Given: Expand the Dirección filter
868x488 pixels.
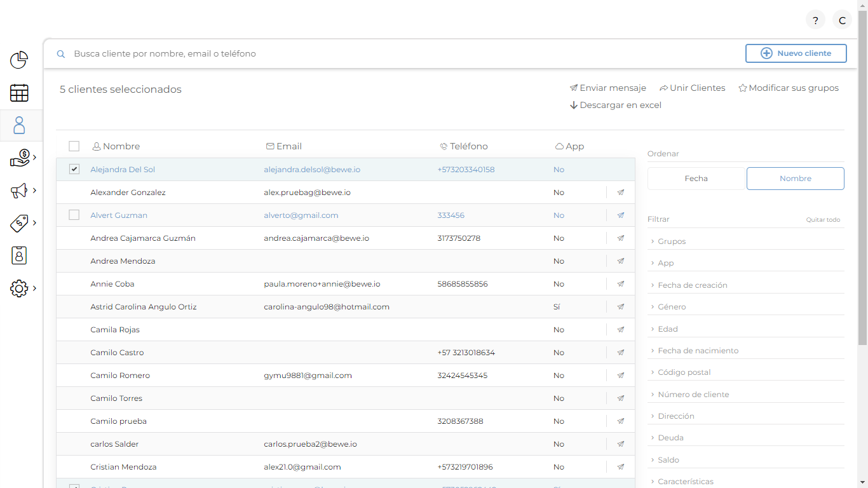Looking at the screenshot, I should (745, 416).
